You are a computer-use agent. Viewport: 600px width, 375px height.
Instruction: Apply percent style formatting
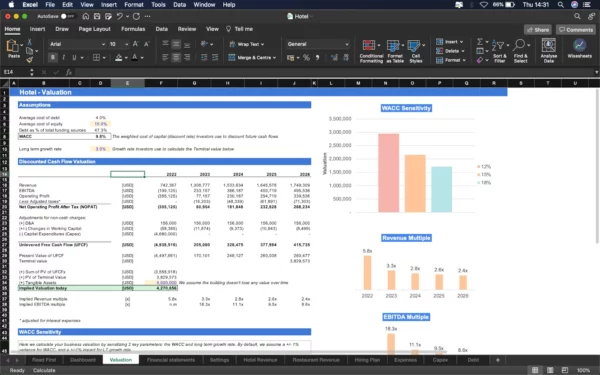tap(306, 58)
